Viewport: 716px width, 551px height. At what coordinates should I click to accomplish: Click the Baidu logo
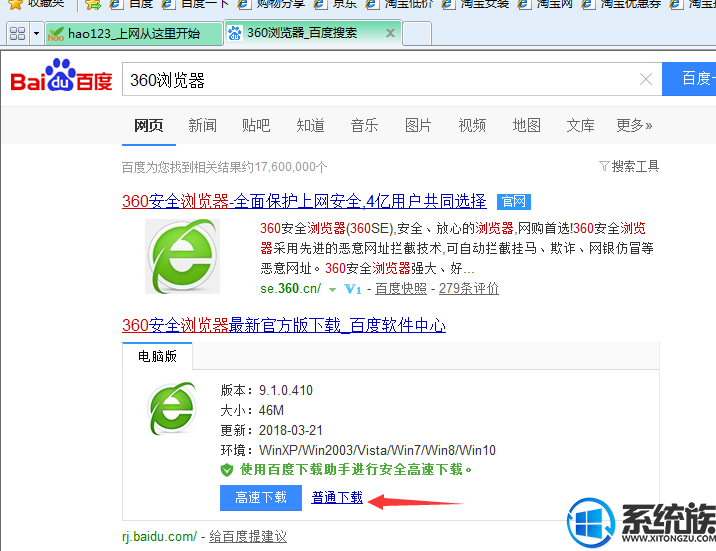61,76
